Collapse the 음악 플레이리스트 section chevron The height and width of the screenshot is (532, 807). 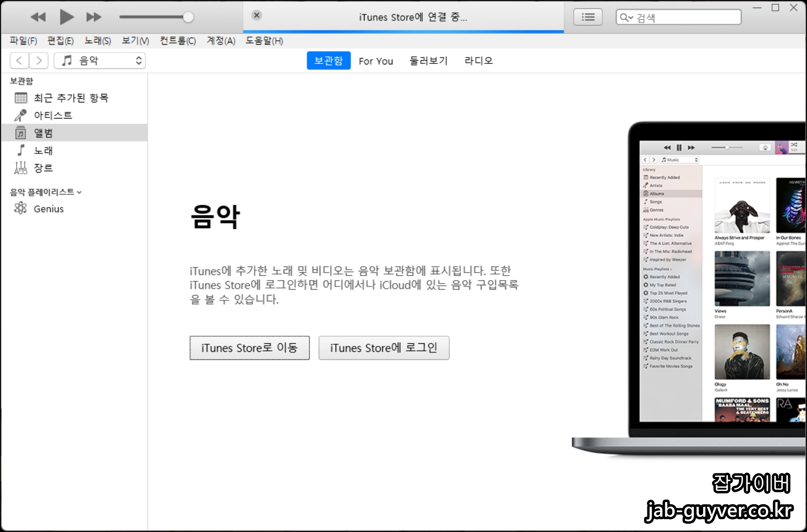[x=79, y=193]
